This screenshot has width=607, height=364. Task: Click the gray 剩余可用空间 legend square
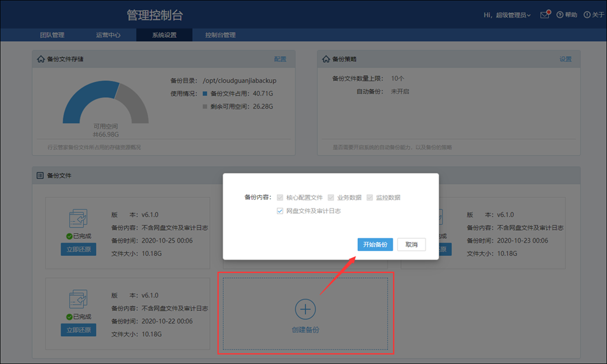pos(205,106)
